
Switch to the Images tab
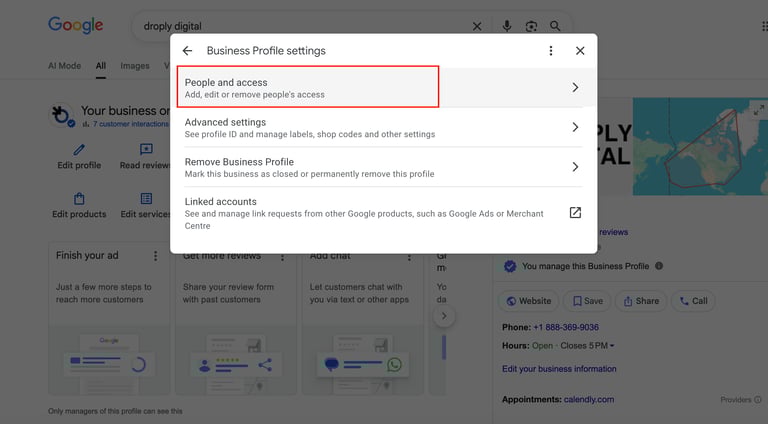tap(135, 66)
